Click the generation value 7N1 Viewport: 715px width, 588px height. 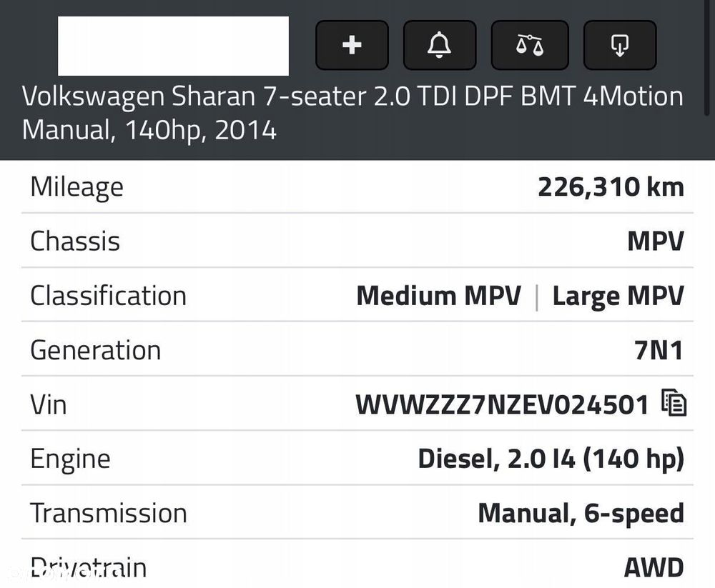pos(659,350)
